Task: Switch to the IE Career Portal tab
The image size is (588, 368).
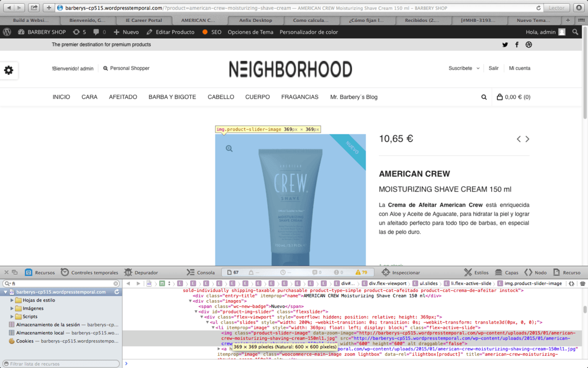Action: 144,20
